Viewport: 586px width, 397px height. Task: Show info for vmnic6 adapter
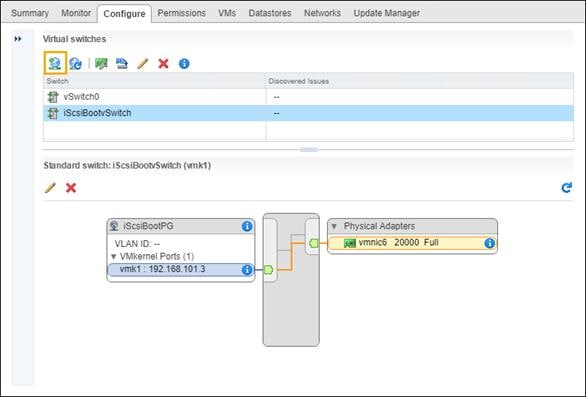click(489, 243)
